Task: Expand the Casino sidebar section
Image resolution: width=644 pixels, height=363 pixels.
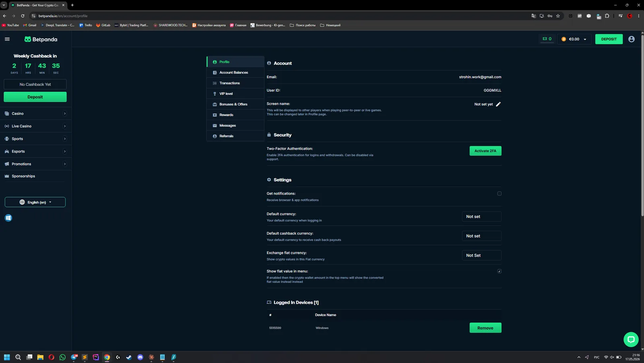Action: tap(36, 113)
